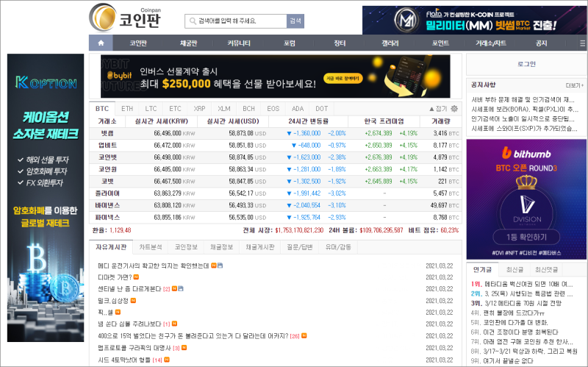Click the Coinpan gold coin logo
588x367 pixels.
[x=102, y=18]
